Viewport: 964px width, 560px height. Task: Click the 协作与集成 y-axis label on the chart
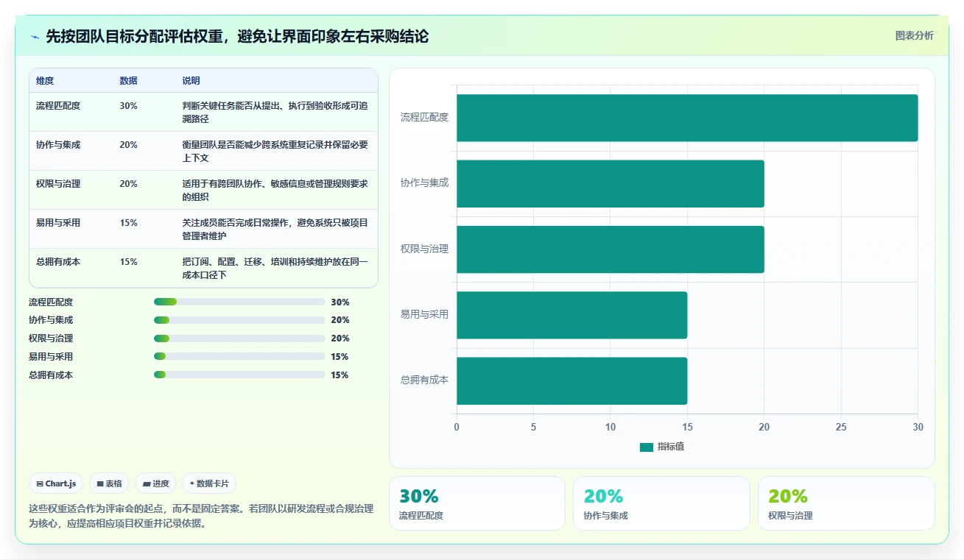[x=424, y=182]
